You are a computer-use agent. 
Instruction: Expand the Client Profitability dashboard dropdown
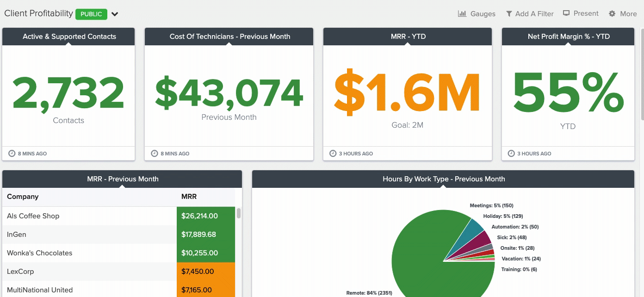click(x=115, y=14)
